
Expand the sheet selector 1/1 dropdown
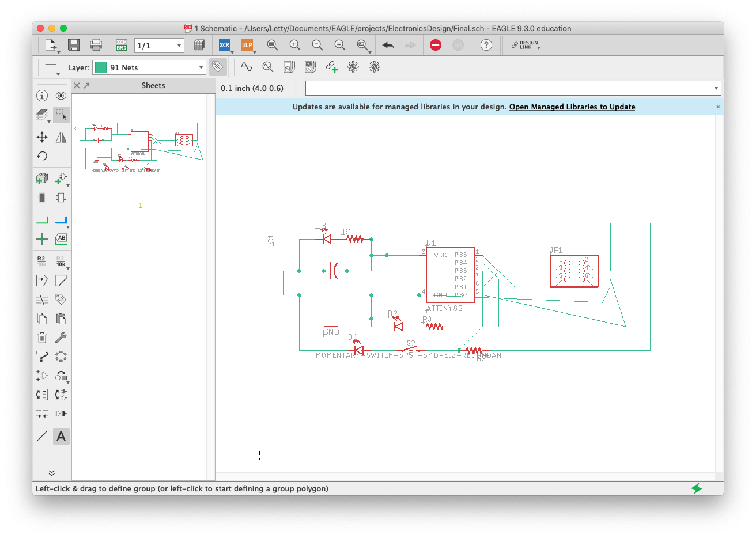point(159,46)
